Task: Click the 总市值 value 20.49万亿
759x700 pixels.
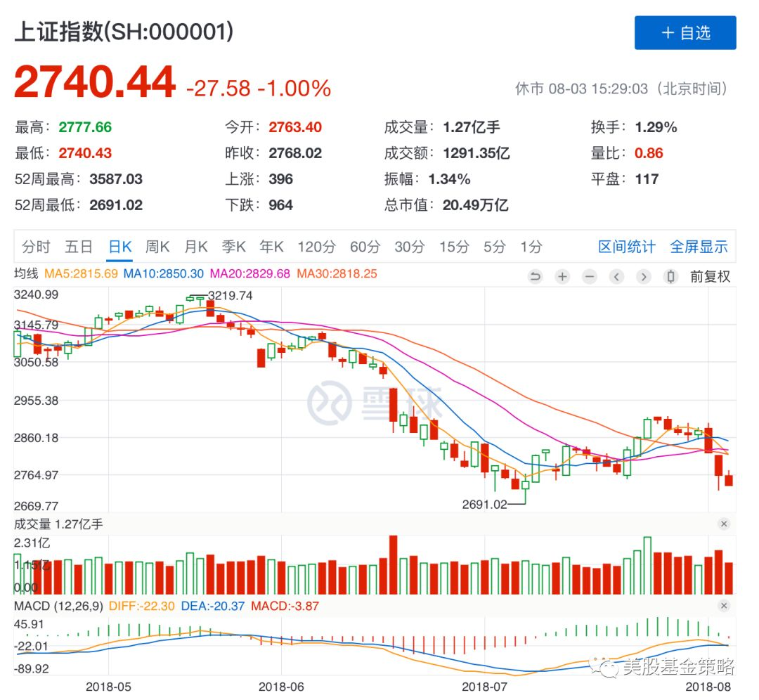Action: [x=475, y=205]
